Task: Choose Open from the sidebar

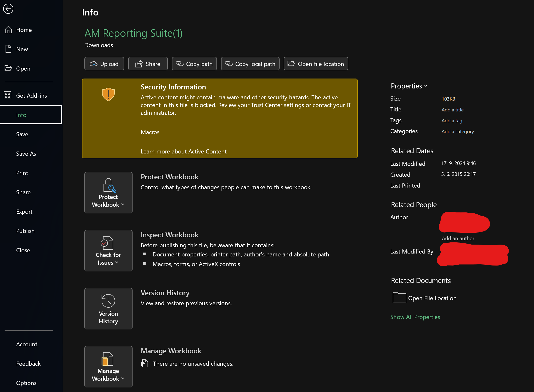Action: click(x=31, y=69)
